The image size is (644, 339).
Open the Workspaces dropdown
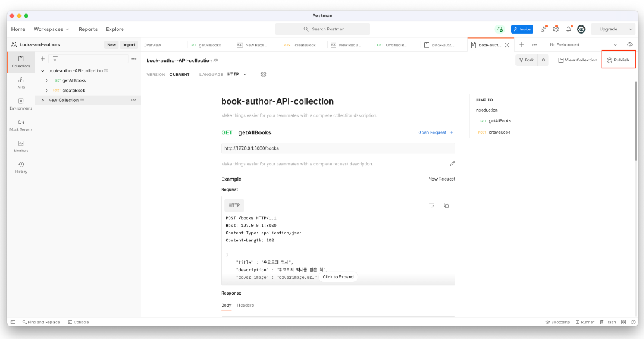[x=51, y=29]
